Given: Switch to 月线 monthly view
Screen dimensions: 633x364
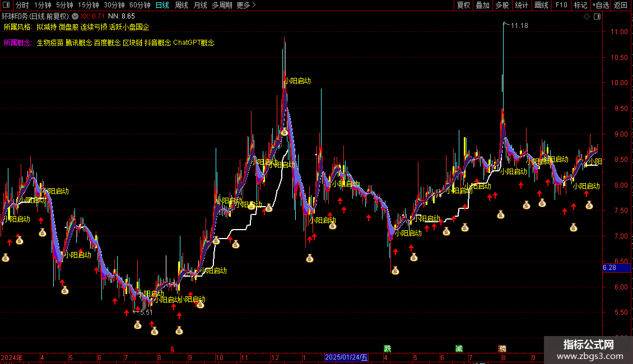Looking at the screenshot, I should 200,5.
